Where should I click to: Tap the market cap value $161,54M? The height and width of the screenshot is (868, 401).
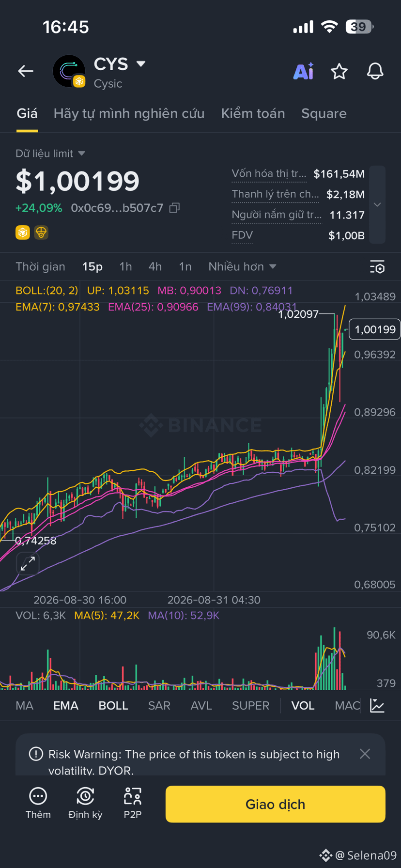[x=339, y=173]
